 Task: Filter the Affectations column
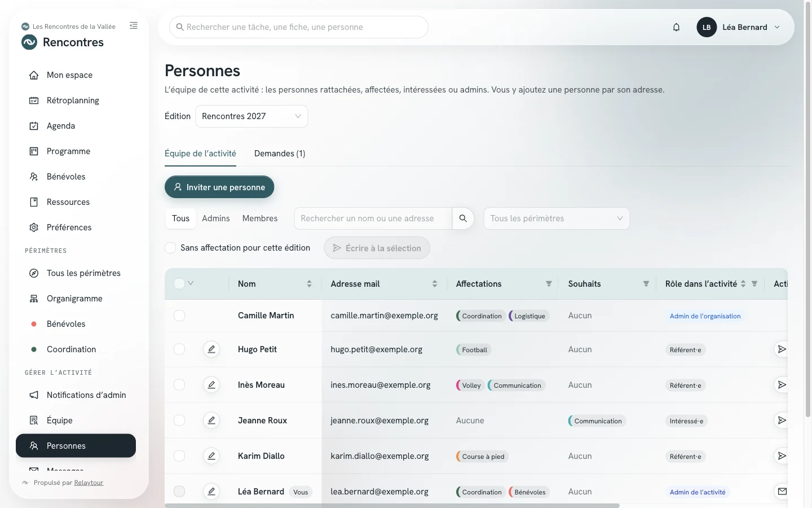pyautogui.click(x=549, y=284)
